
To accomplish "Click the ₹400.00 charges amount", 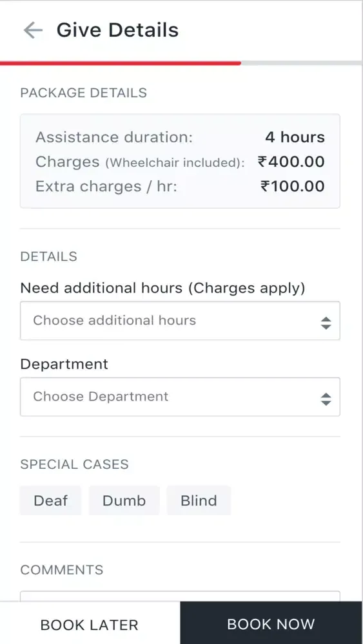I will 291,162.
